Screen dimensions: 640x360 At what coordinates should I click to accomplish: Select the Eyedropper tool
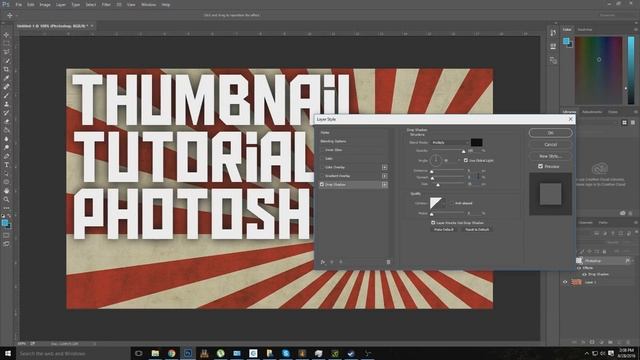point(6,78)
